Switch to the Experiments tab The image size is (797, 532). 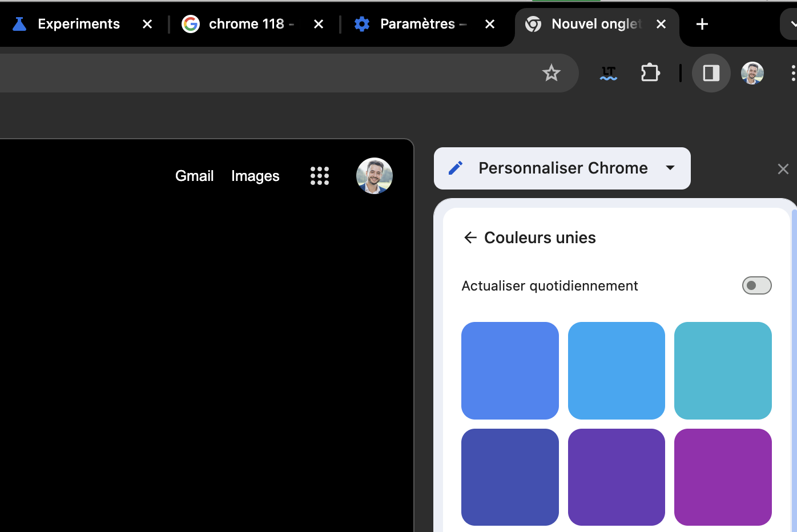tap(78, 24)
